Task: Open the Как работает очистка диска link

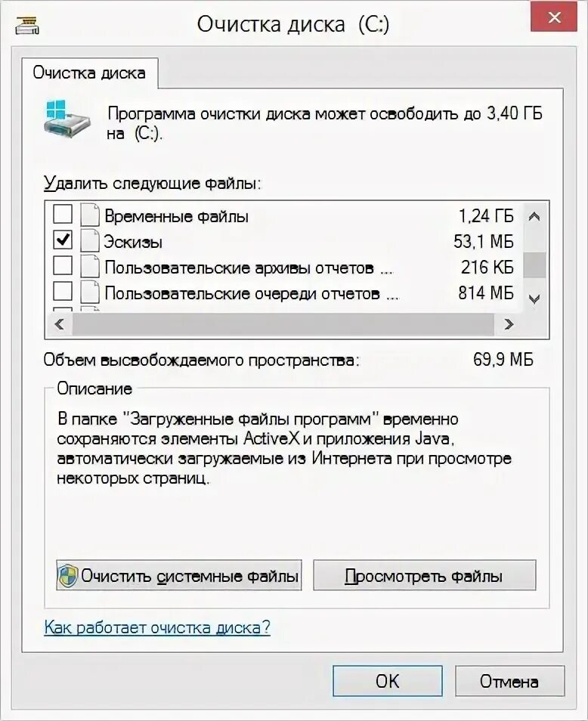Action: 157,627
